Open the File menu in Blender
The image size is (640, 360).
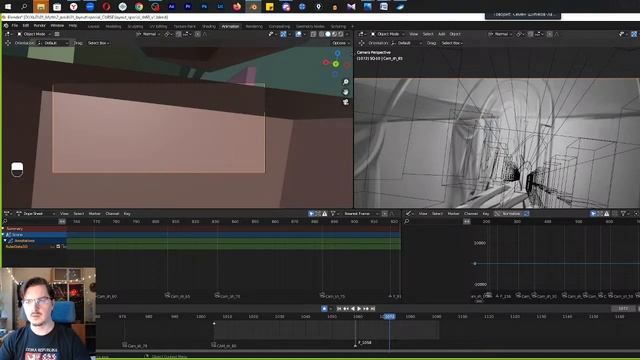tap(15, 26)
